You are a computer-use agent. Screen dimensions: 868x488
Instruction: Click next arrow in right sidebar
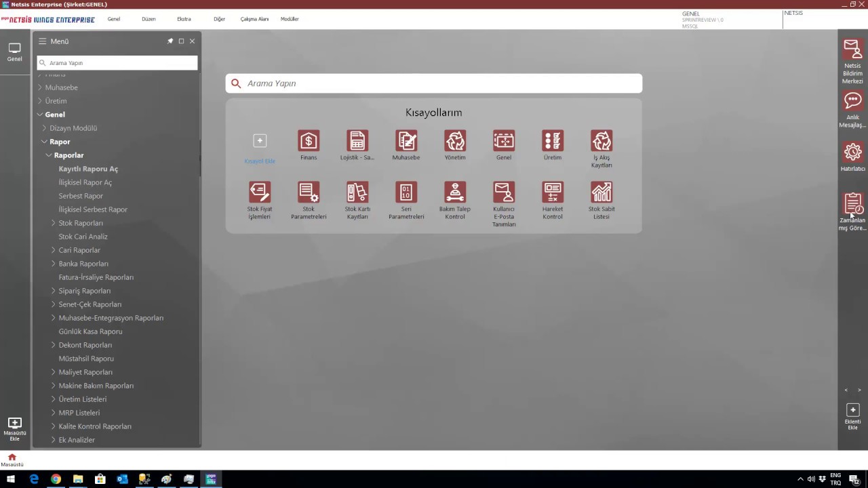859,390
